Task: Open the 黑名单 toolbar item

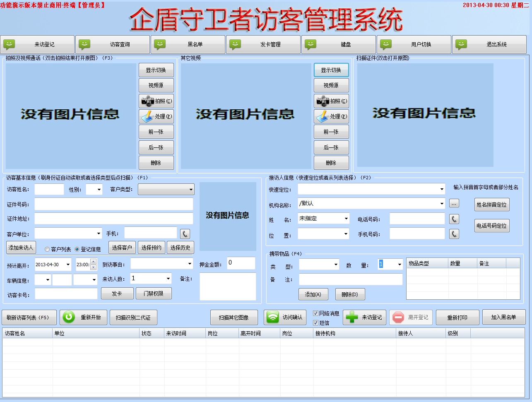Action: (x=188, y=44)
